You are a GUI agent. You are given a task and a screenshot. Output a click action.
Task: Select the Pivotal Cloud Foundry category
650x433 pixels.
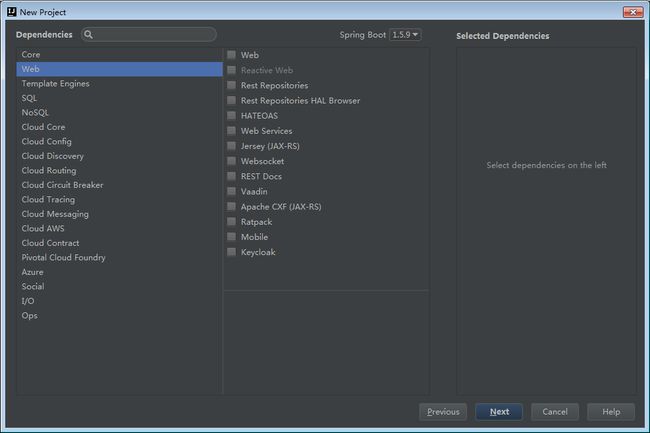pyautogui.click(x=119, y=257)
